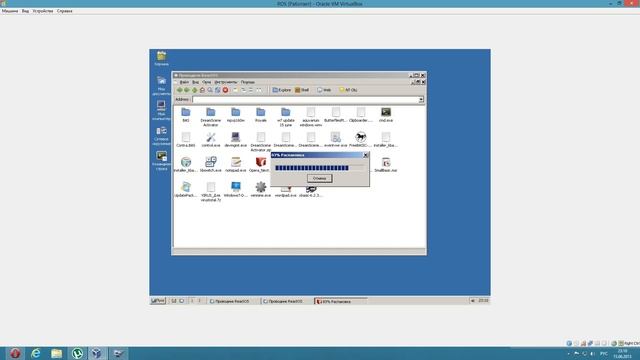Open the Вид menu in VirtualBox
The height and width of the screenshot is (360, 640).
point(25,11)
